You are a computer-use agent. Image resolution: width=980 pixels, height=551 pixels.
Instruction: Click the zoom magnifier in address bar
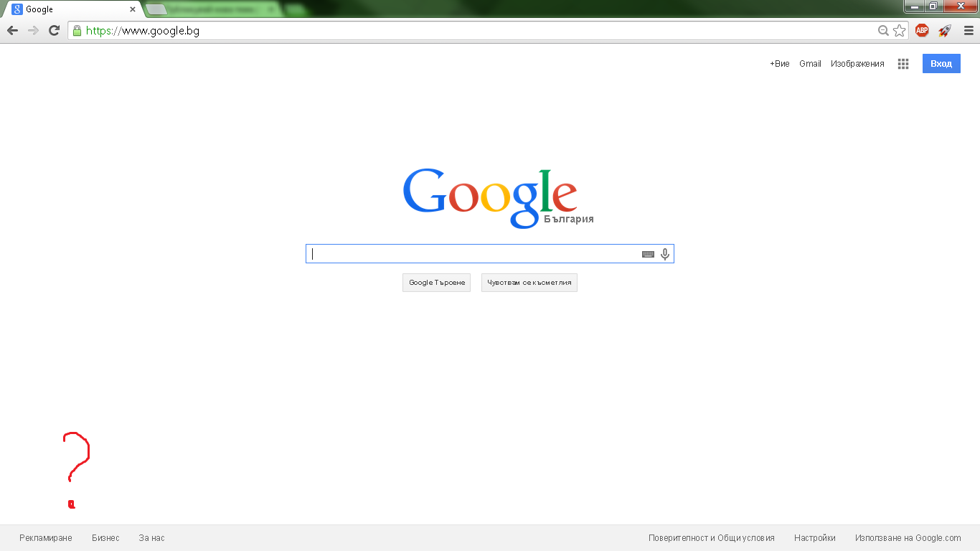883,31
